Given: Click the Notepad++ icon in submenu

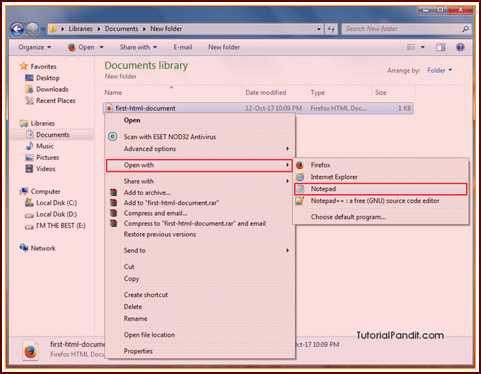Looking at the screenshot, I should (x=300, y=201).
